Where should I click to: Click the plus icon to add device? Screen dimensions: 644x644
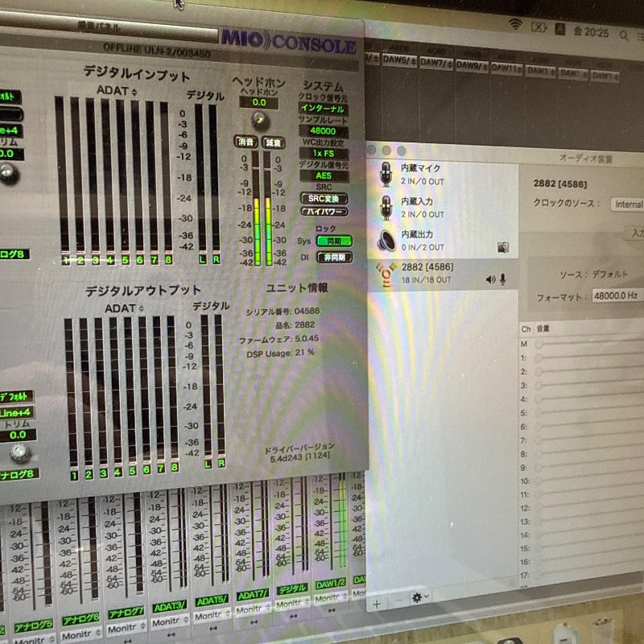click(377, 601)
